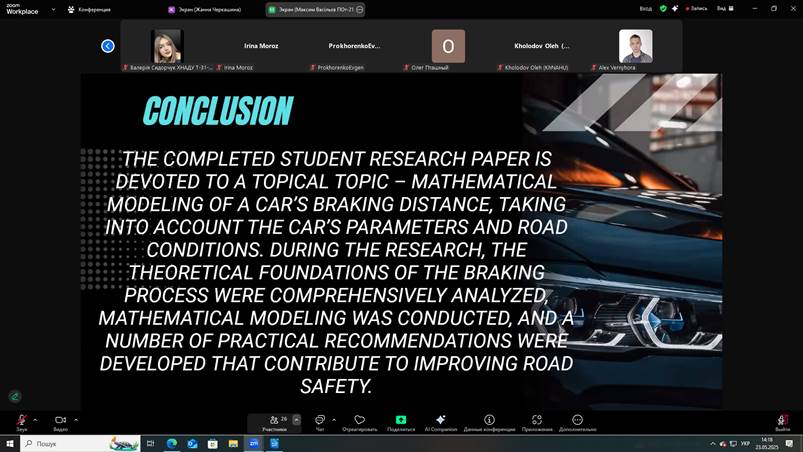Expand audio options arrow next to microphone

click(x=35, y=419)
